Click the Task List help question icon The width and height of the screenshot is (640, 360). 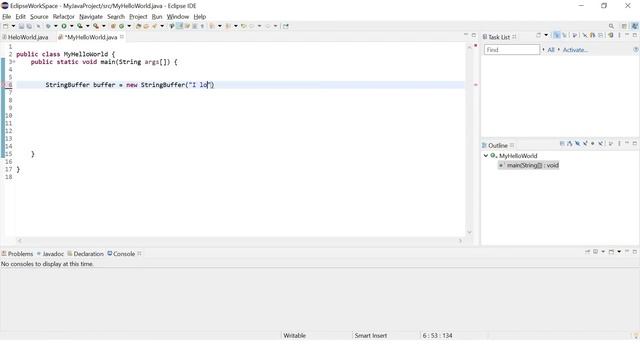point(636,50)
